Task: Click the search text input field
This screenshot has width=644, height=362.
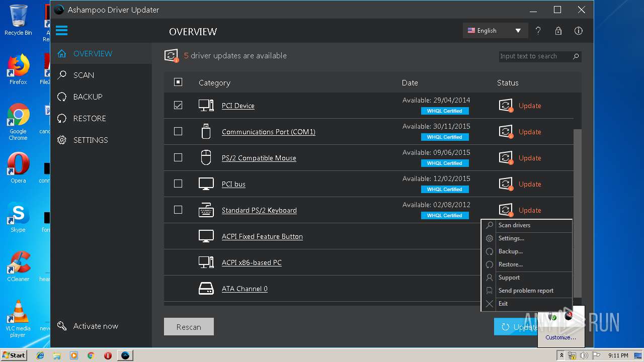Action: tap(535, 56)
